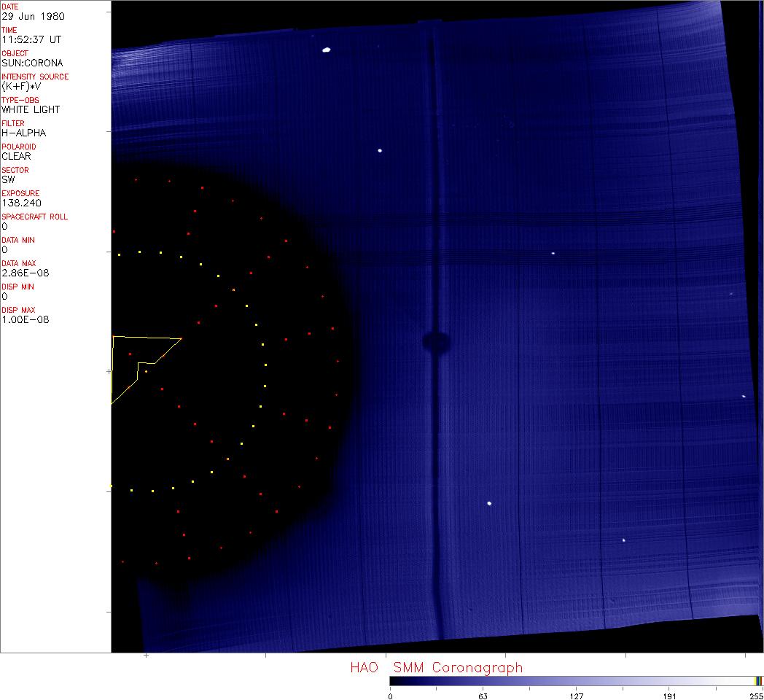Viewport: 764px width, 700px height.
Task: Click the exposure value 138.240
Action: pos(20,203)
